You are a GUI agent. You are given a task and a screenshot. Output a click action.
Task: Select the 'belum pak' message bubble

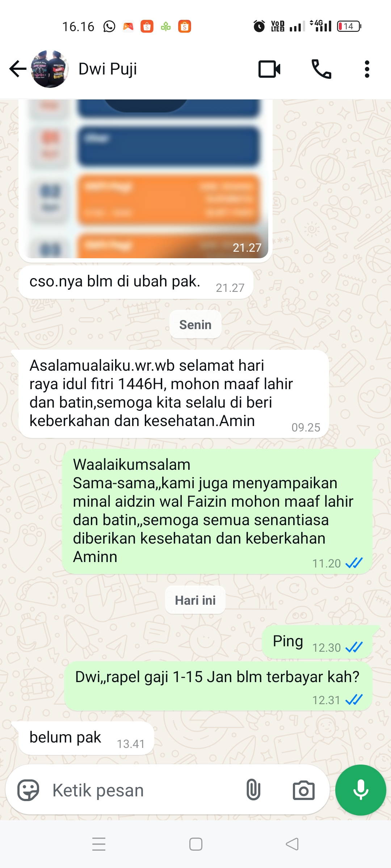(86, 738)
